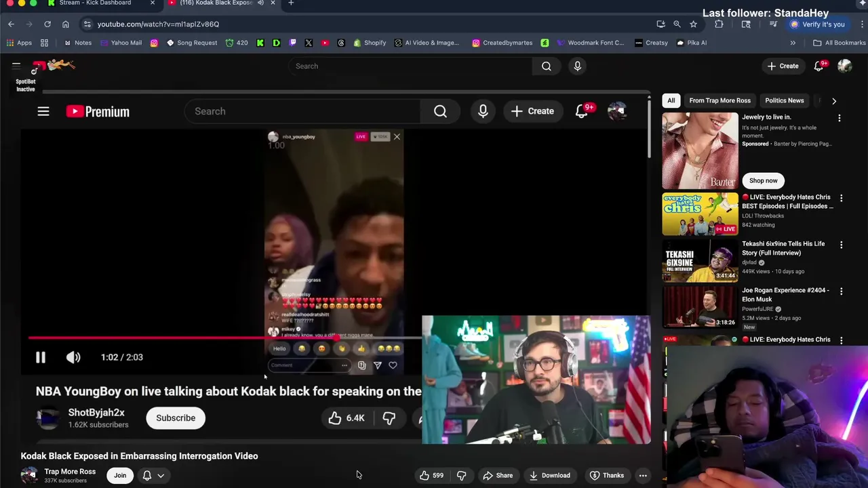Pause the inner video with pause icon
868x488 pixels.
[41, 357]
